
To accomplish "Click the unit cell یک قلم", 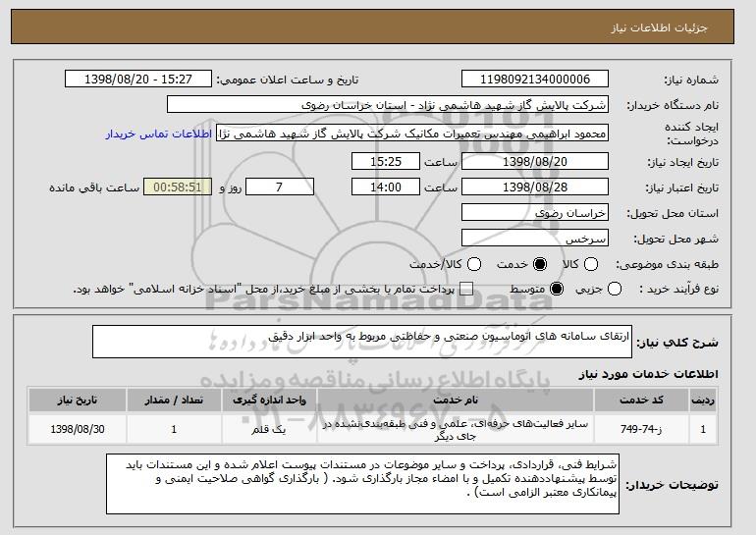I will (270, 429).
